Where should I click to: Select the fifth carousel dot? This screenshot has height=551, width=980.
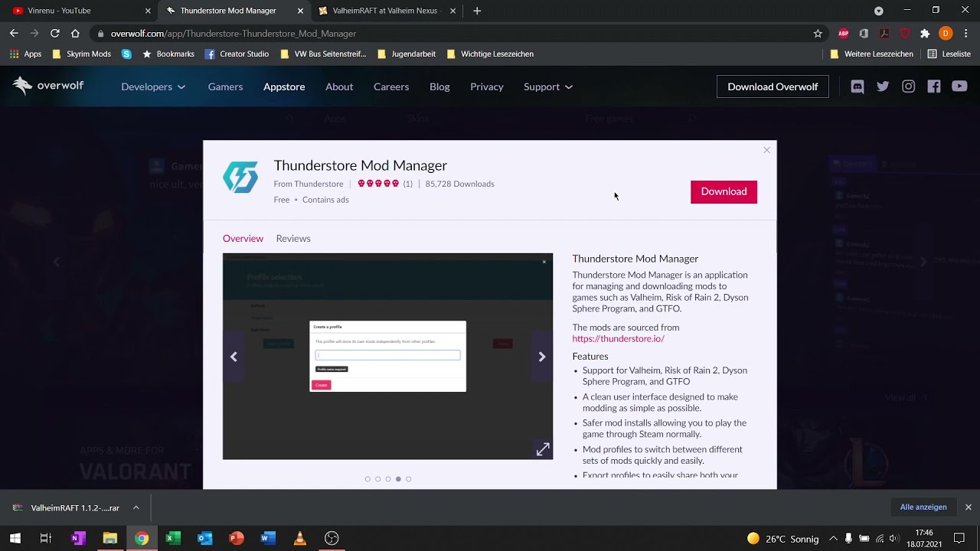click(408, 479)
